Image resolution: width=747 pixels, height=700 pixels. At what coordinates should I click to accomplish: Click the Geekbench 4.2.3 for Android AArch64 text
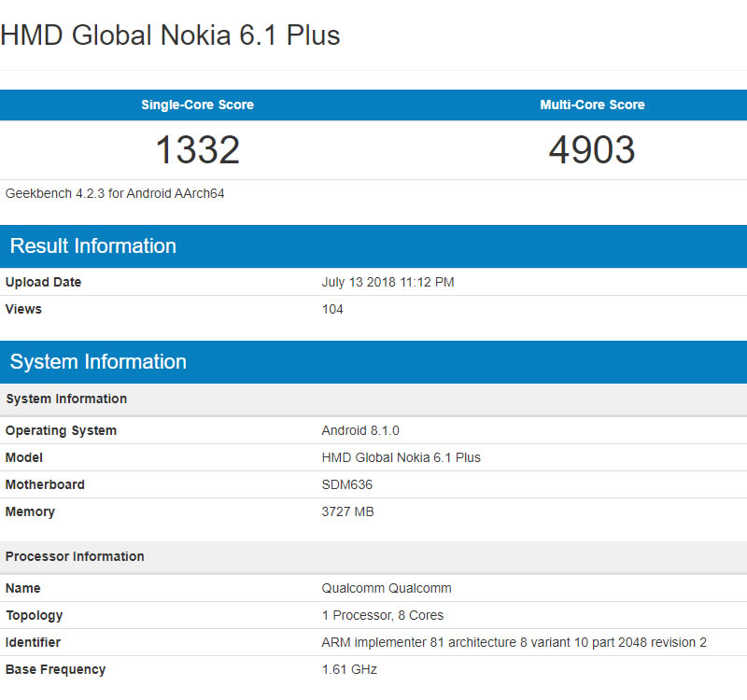tap(115, 194)
